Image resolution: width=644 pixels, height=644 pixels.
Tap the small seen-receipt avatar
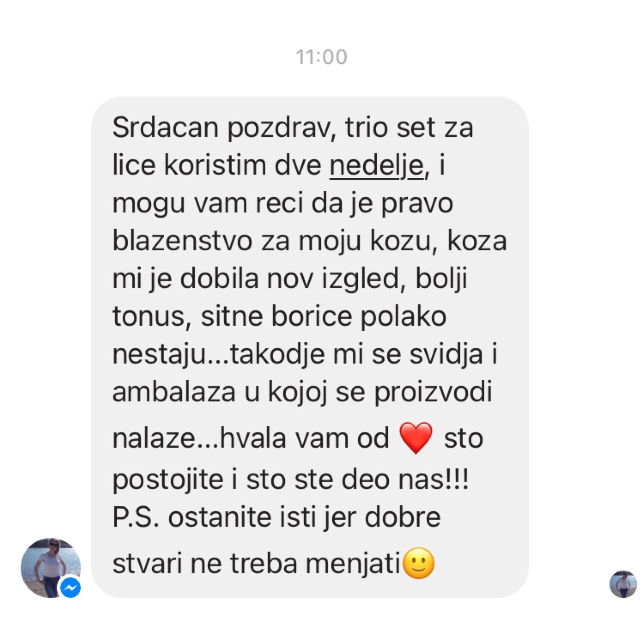coord(623,584)
